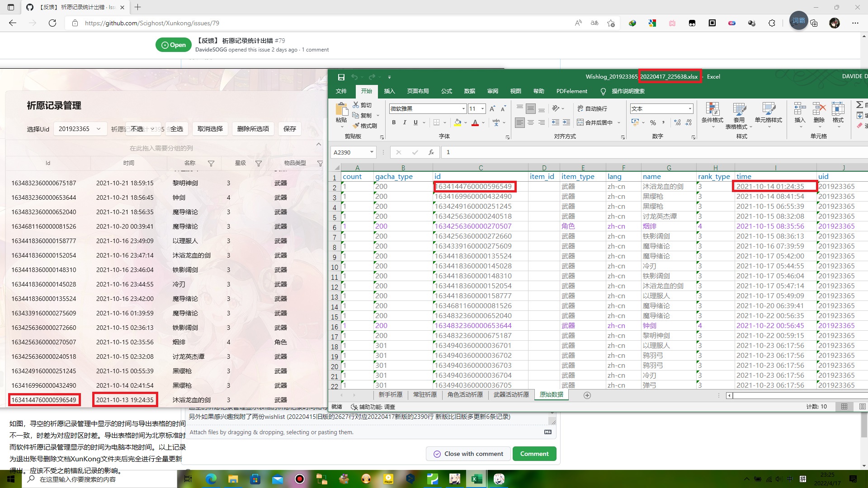Click the filter icon on 星级 column
Image resolution: width=868 pixels, height=488 pixels.
click(259, 164)
